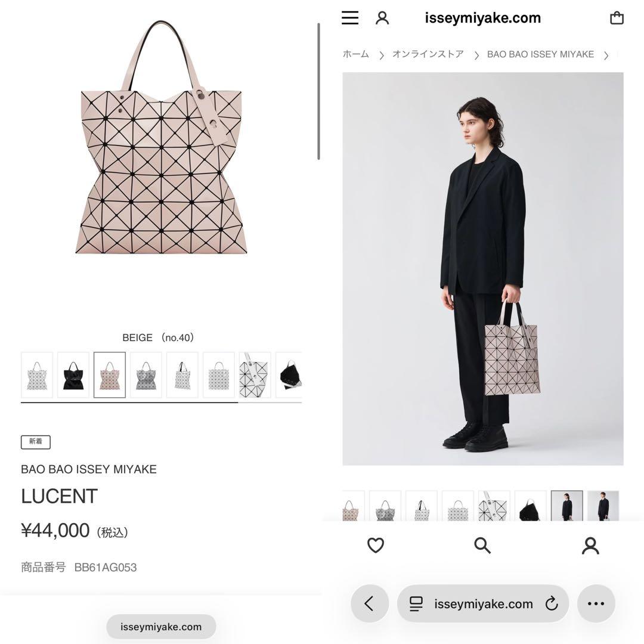Open the hamburger menu icon
The width and height of the screenshot is (644, 644).
[350, 18]
